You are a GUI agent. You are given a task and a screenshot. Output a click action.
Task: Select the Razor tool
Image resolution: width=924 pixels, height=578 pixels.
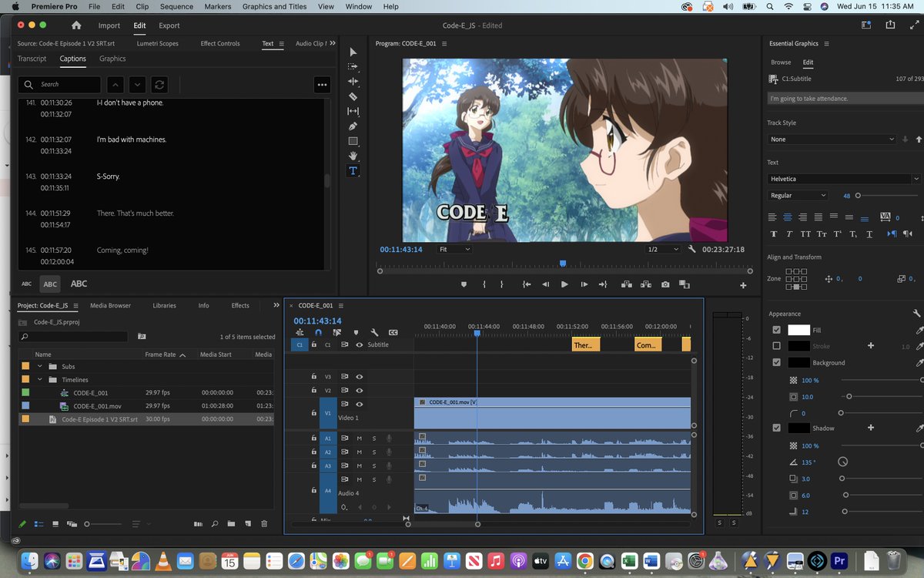(353, 96)
